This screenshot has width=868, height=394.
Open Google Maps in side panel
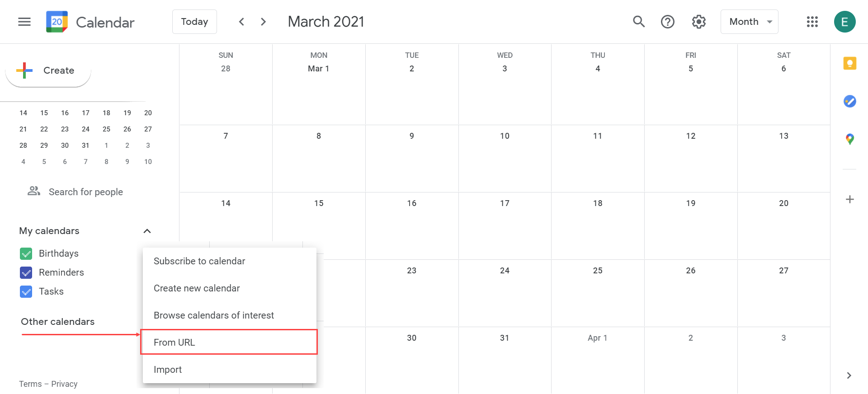849,139
